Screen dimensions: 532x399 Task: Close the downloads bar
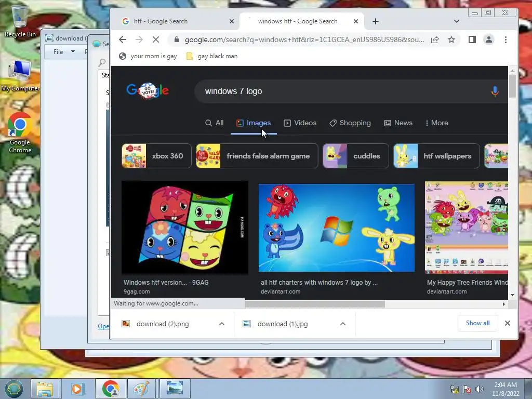[x=507, y=323]
